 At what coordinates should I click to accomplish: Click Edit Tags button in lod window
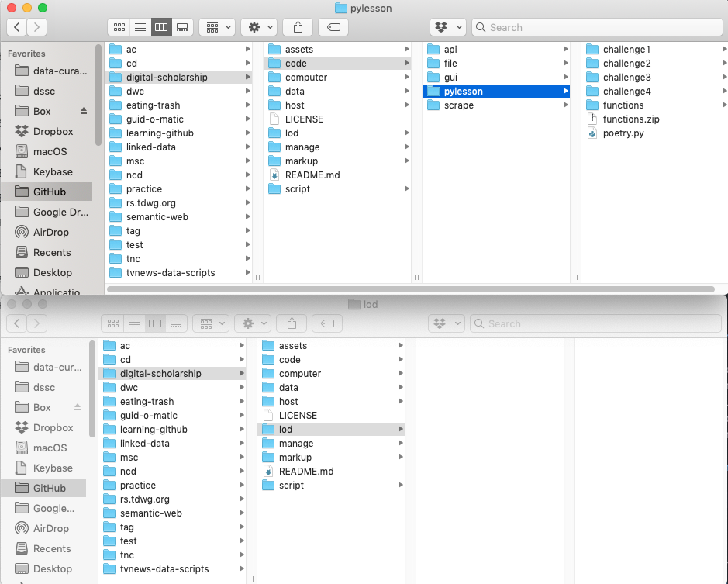[327, 323]
